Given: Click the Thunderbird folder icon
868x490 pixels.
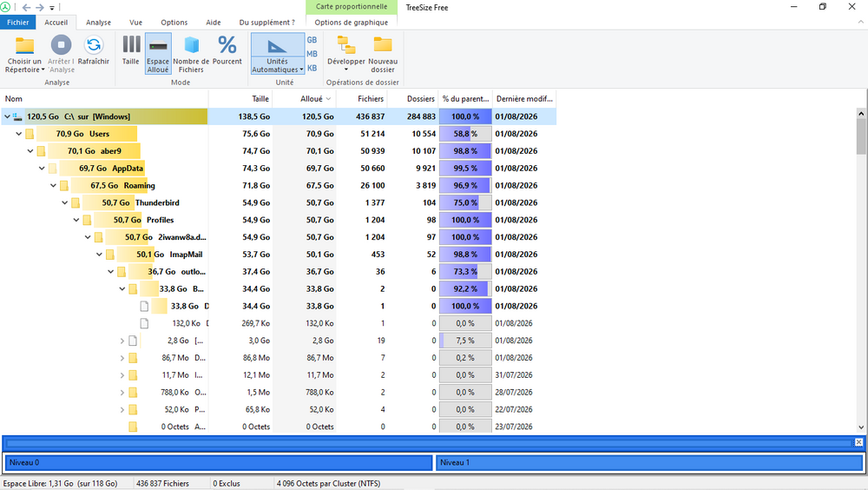Looking at the screenshot, I should pos(76,202).
